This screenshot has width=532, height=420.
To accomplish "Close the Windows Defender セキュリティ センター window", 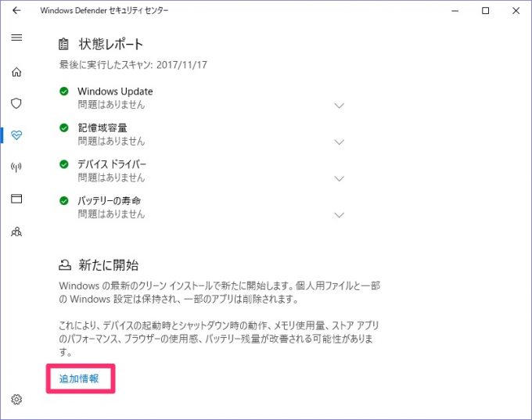I will (x=516, y=11).
